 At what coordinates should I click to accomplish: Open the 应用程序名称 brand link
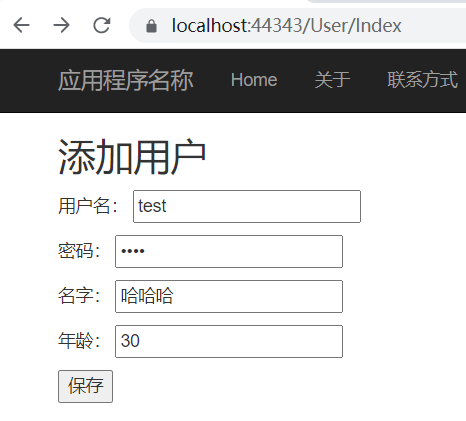[x=126, y=80]
